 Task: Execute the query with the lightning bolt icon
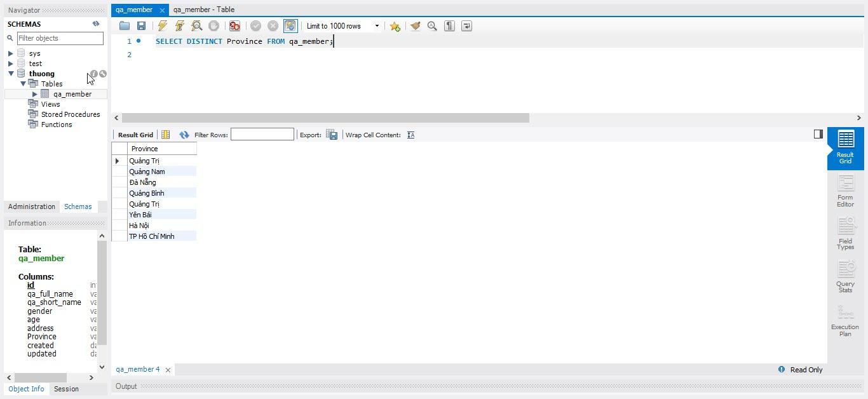[163, 26]
